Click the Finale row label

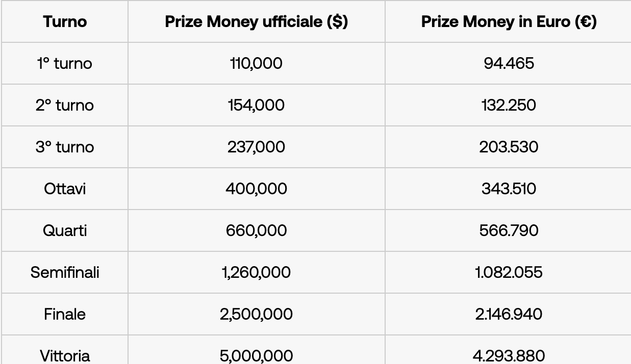tap(65, 315)
